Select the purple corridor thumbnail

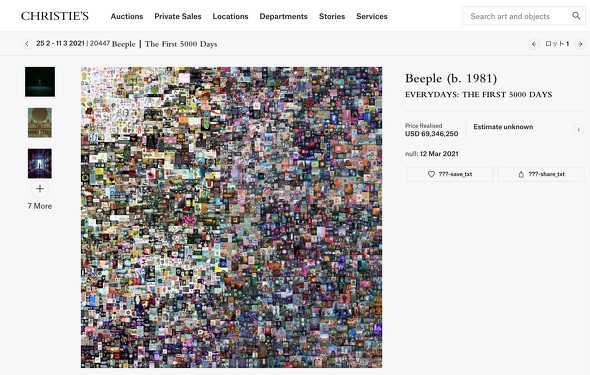40,163
